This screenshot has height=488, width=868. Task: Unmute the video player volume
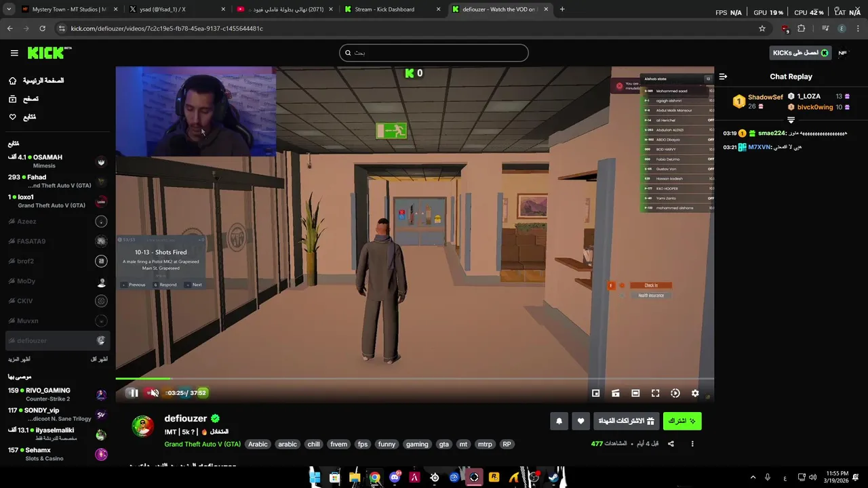155,393
